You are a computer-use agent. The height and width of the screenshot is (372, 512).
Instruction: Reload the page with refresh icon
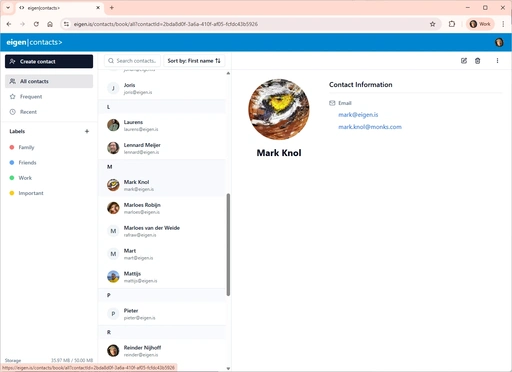[x=36, y=24]
